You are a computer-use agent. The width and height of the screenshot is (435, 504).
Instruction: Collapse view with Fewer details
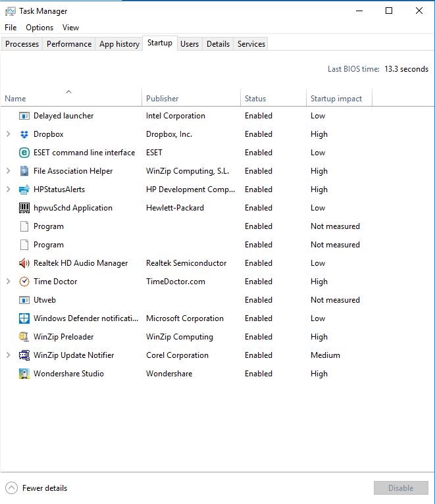point(37,488)
